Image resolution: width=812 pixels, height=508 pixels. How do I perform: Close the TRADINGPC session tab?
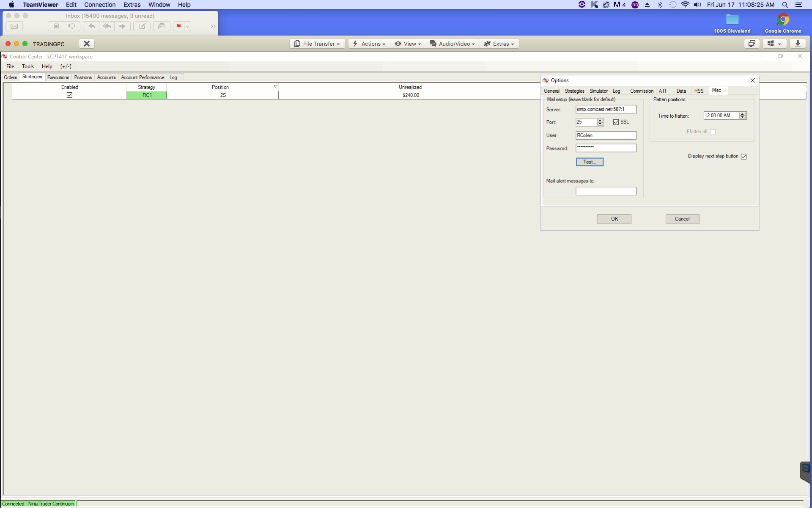(x=86, y=44)
